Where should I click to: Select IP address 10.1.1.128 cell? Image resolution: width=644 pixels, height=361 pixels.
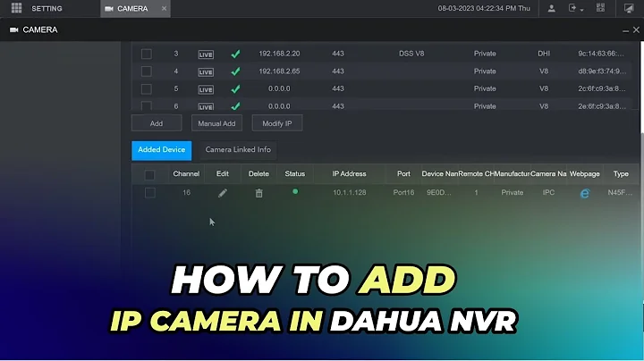click(x=350, y=193)
